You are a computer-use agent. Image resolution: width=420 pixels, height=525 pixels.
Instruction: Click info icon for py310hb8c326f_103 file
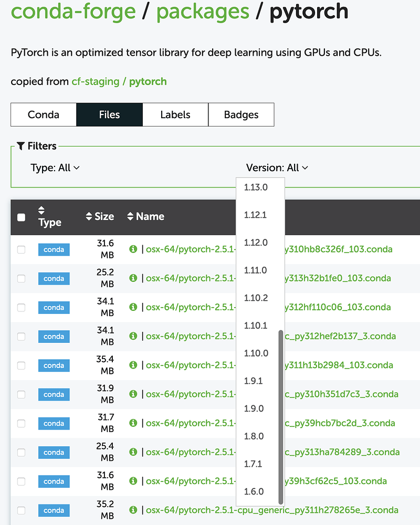coord(133,249)
